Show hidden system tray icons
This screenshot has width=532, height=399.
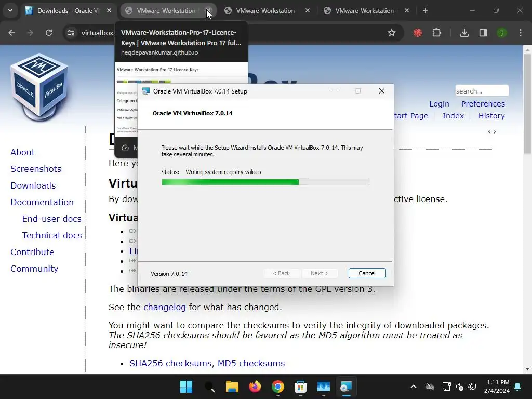click(413, 387)
